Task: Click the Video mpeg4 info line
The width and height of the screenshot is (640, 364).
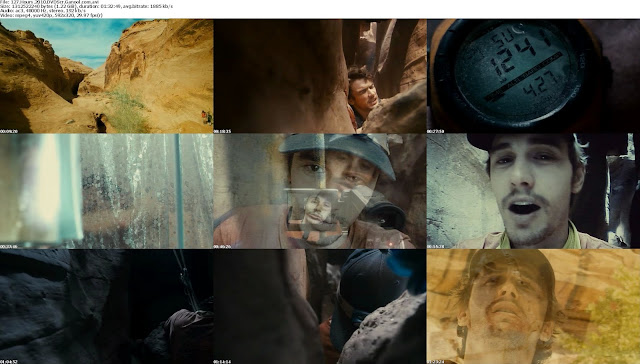Action: click(51, 15)
